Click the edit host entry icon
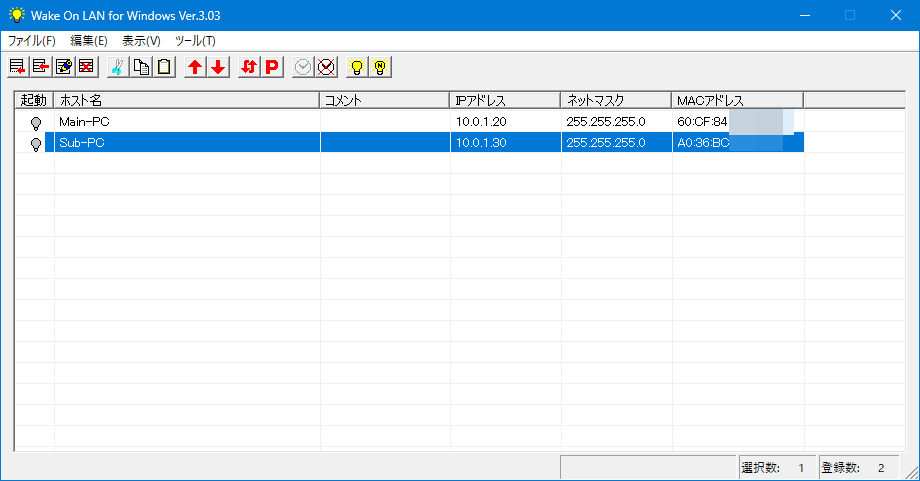This screenshot has width=920, height=481. click(63, 67)
